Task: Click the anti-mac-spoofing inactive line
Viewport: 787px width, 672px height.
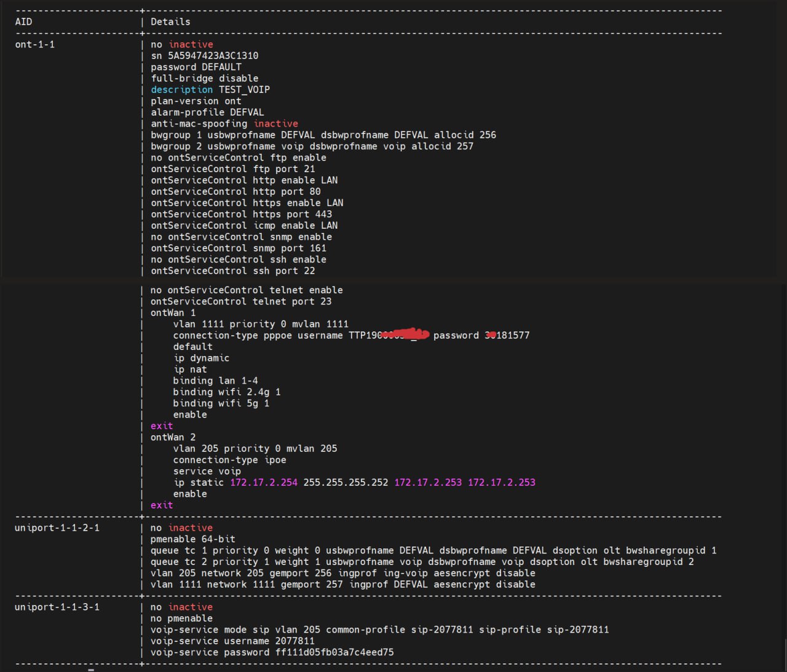Action: pyautogui.click(x=224, y=124)
